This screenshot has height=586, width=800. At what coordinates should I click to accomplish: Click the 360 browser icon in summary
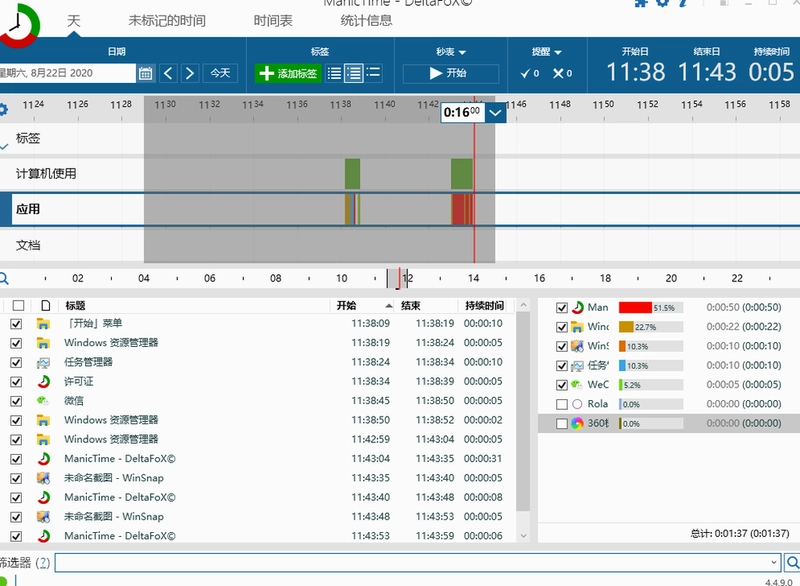[577, 423]
